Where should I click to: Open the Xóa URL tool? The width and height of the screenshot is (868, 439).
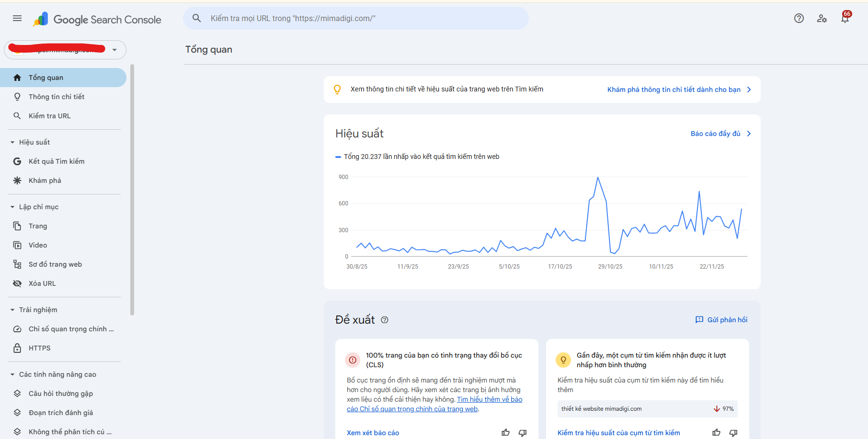click(42, 283)
